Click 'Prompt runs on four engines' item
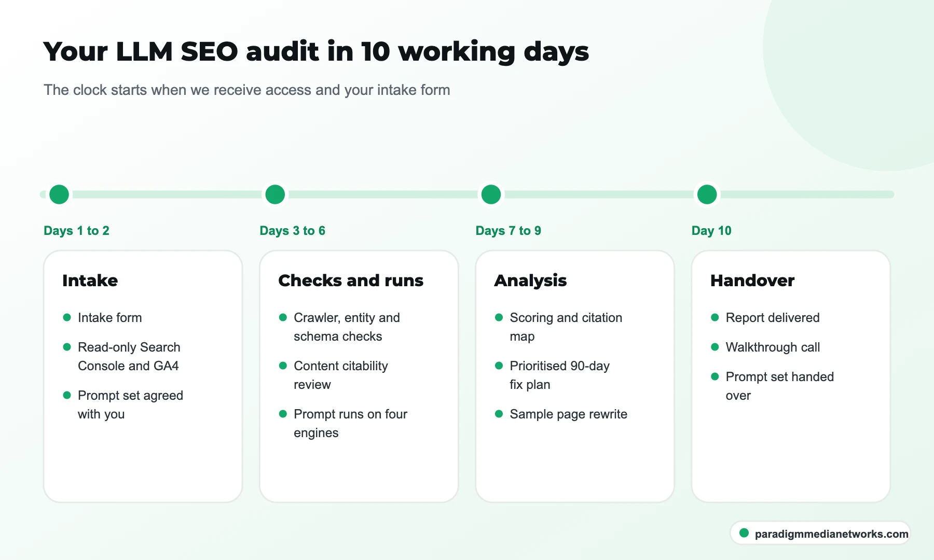Screen dimensions: 934x560 pyautogui.click(x=350, y=423)
